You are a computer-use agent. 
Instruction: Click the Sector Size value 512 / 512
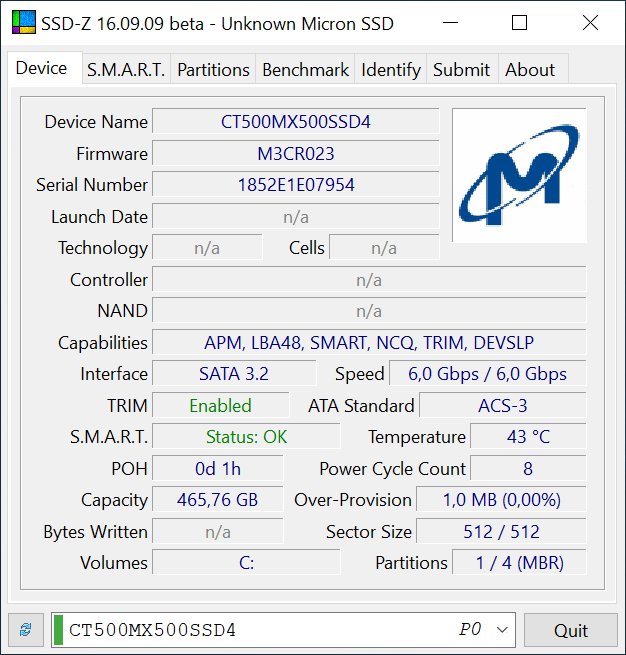click(502, 532)
